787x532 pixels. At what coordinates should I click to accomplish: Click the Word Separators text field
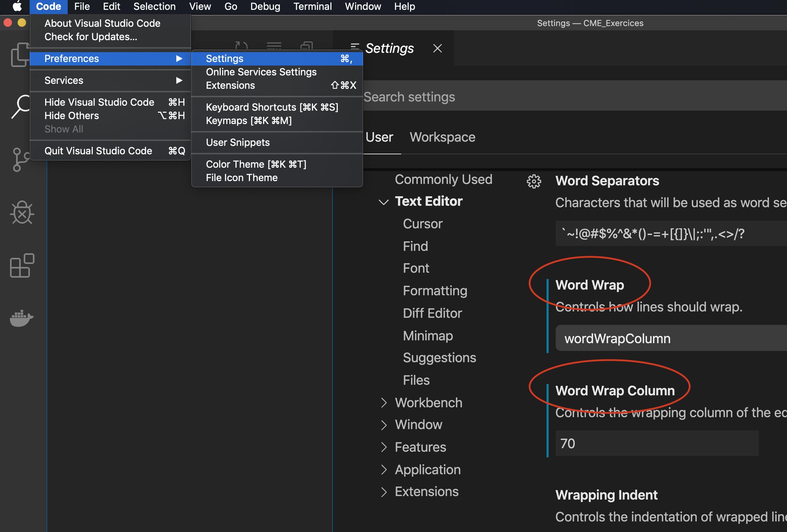pyautogui.click(x=671, y=233)
